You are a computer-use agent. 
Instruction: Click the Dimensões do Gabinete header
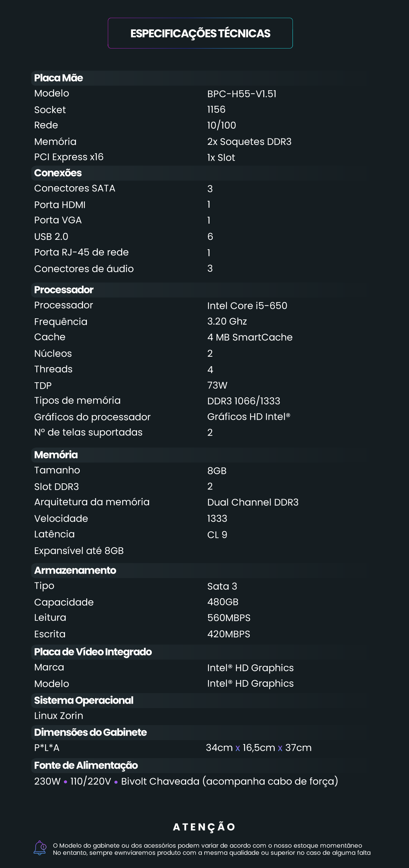pos(91,733)
